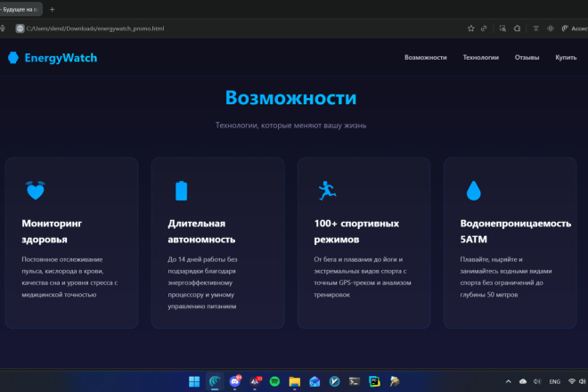The image size is (588, 392).
Task: Open the Wi-Fi network tray icon
Action: pos(571,381)
